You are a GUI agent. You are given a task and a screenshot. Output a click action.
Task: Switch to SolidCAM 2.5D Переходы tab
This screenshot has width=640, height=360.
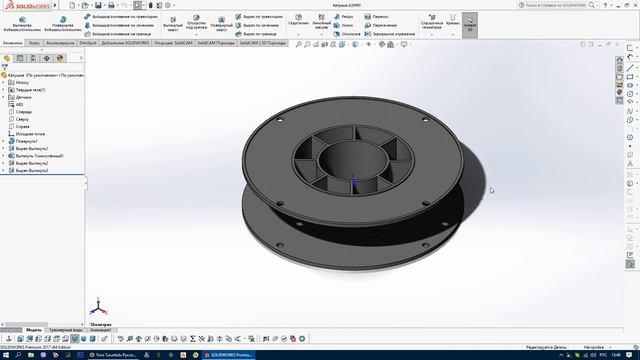[262, 43]
